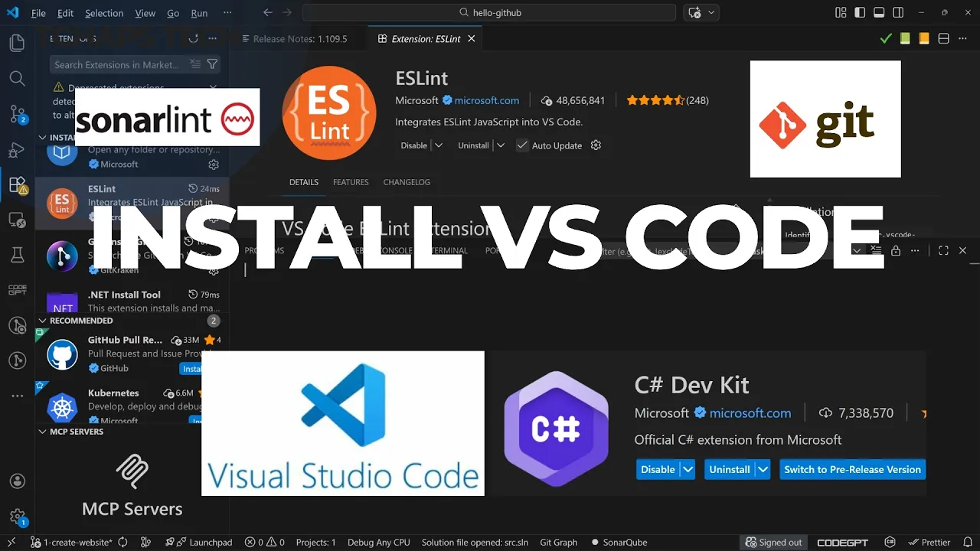Toggle bottom panel visibility in title bar
The image size is (980, 551).
879,12
